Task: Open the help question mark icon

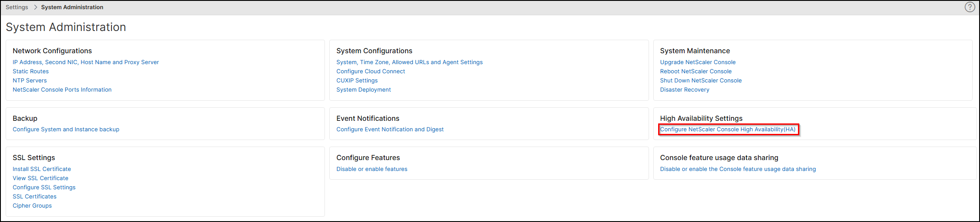Action: [x=970, y=7]
